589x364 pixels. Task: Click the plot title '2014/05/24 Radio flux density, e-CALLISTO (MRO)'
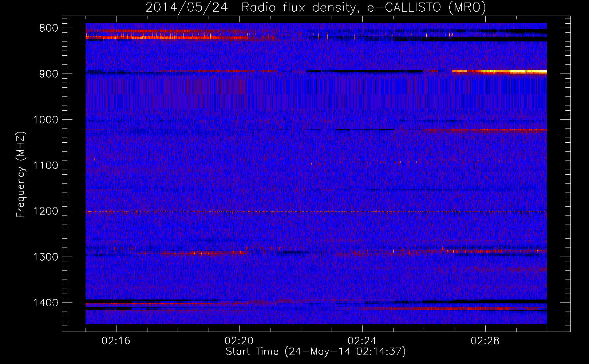[x=316, y=7]
